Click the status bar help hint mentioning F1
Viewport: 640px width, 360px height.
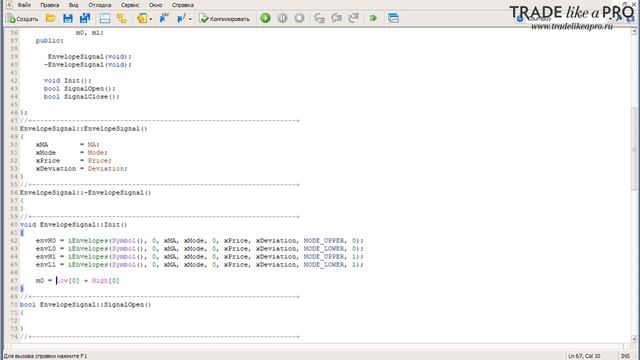point(45,356)
